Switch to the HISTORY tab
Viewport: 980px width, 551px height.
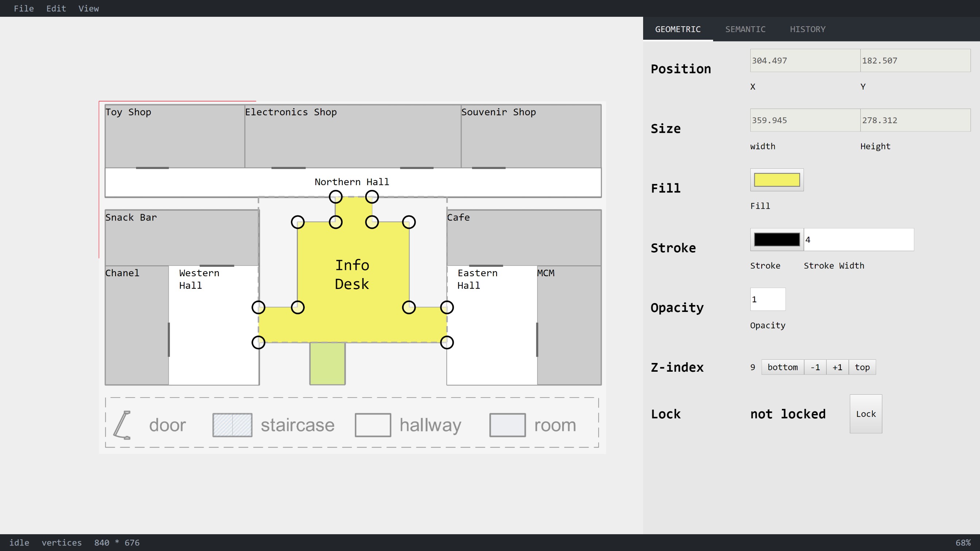tap(807, 29)
